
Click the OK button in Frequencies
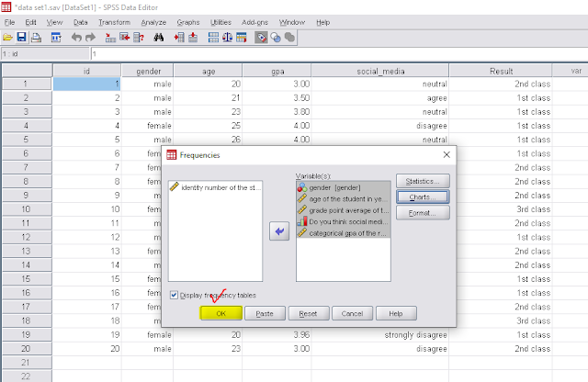(221, 313)
